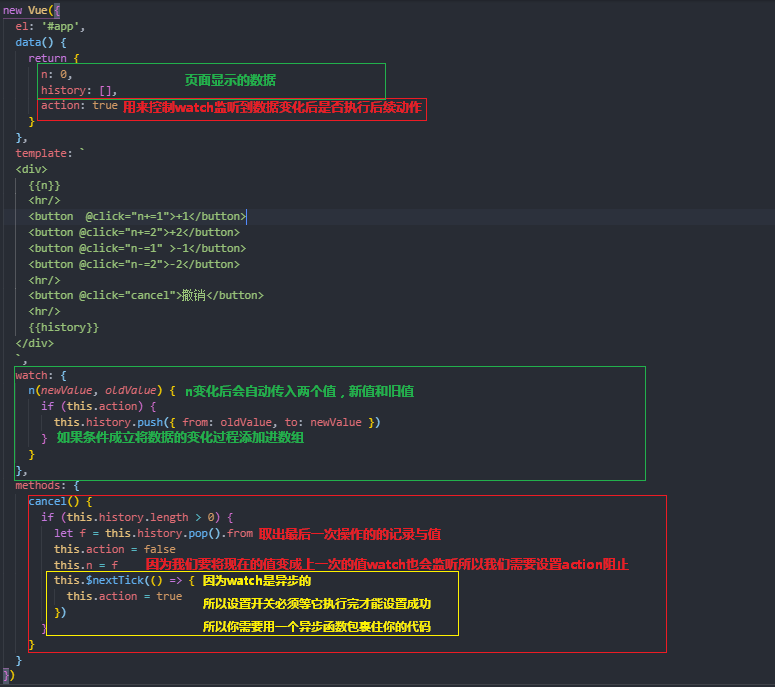Click the 'return {' line
775x687 pixels.
53,58
